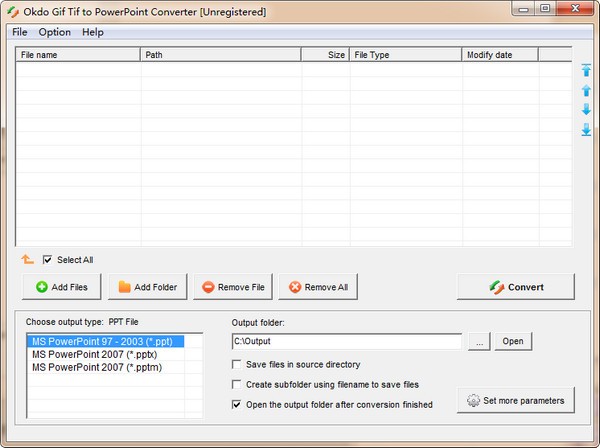The width and height of the screenshot is (600, 448).
Task: Sort by the Modify date column header
Action: coord(501,55)
